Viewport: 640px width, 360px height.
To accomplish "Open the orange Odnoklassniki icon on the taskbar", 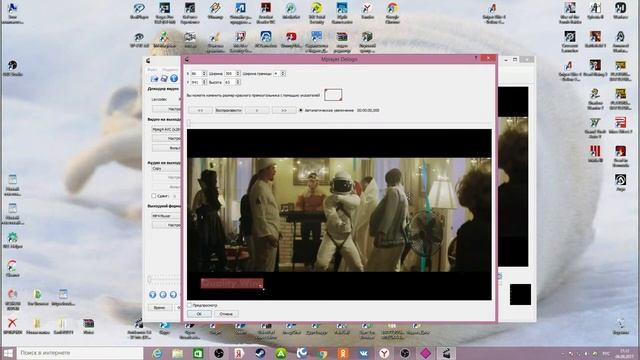I will point(343,353).
